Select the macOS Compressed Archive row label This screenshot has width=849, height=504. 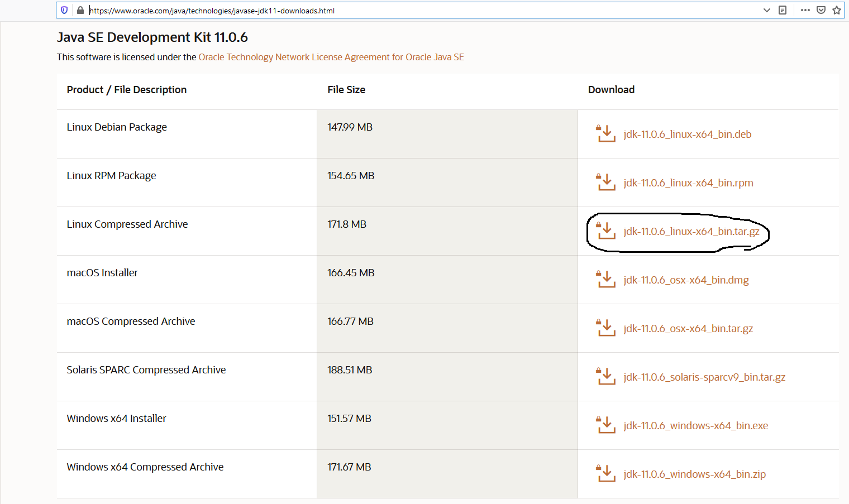tap(131, 321)
